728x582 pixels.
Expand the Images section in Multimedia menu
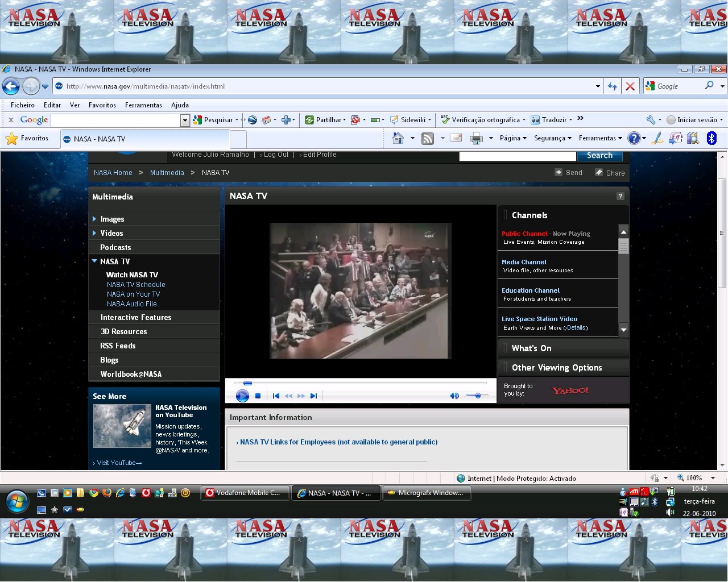94,219
